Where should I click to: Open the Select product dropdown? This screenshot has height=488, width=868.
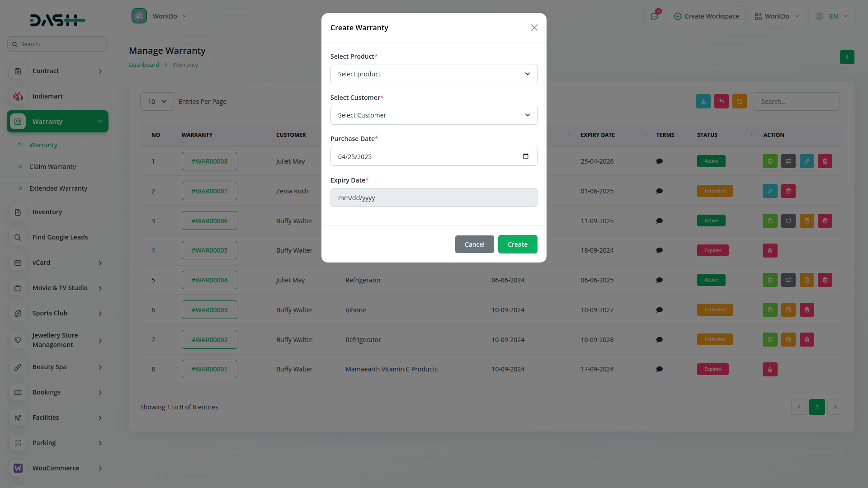[x=434, y=74]
